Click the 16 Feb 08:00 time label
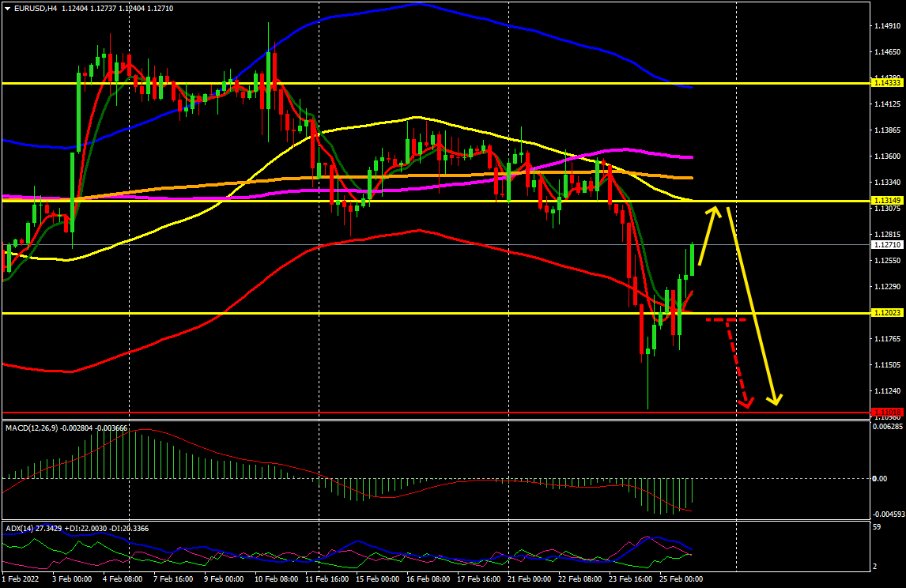906x588 pixels. coord(428,579)
